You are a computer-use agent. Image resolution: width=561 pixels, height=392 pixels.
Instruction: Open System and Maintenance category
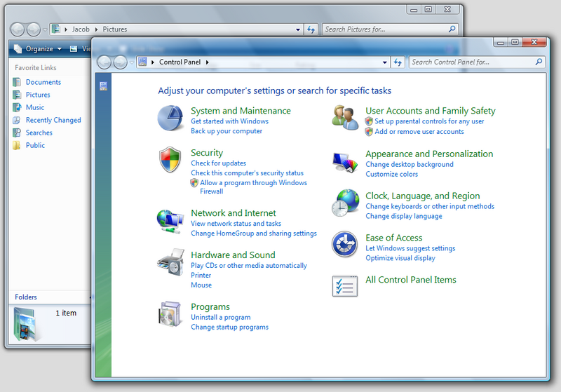point(241,111)
